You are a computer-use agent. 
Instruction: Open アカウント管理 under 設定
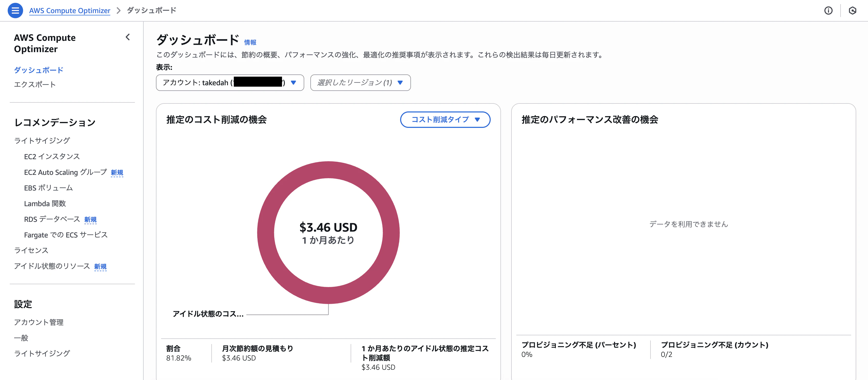pos(38,322)
